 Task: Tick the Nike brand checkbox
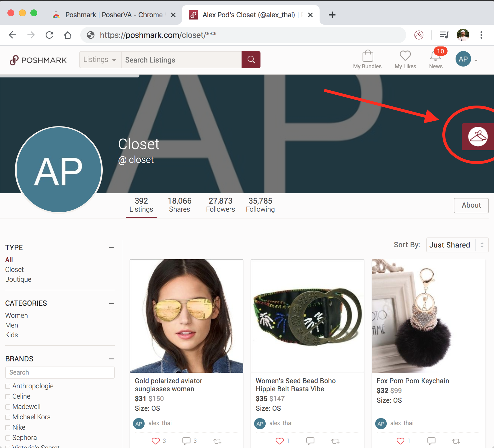[x=8, y=428]
